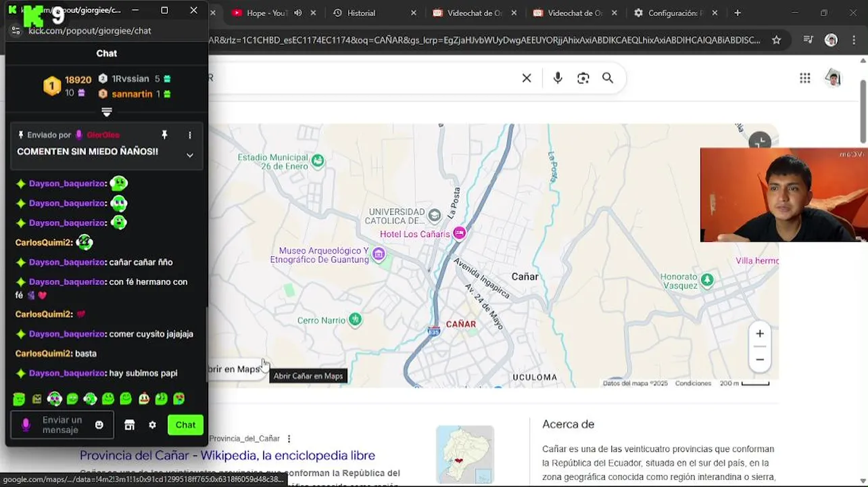The width and height of the screenshot is (868, 487).
Task: Open the chat settings gear
Action: coord(152,425)
